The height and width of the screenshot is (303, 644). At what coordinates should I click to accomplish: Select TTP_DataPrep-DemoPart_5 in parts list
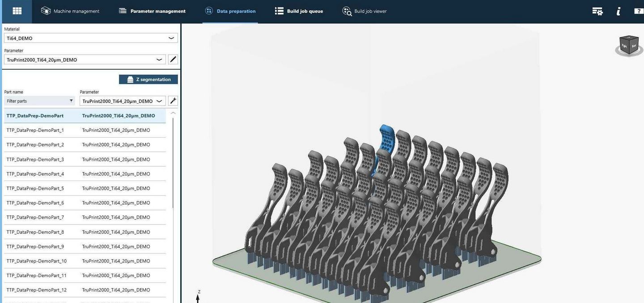(35, 188)
